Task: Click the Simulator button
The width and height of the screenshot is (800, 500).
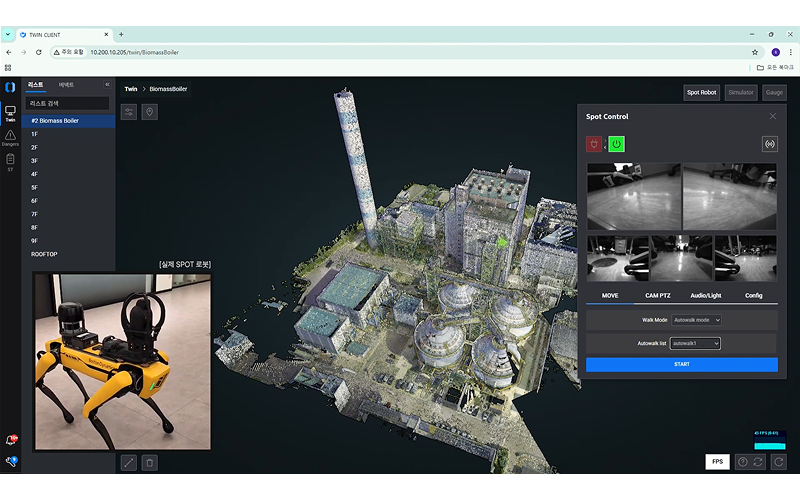Action: (741, 92)
